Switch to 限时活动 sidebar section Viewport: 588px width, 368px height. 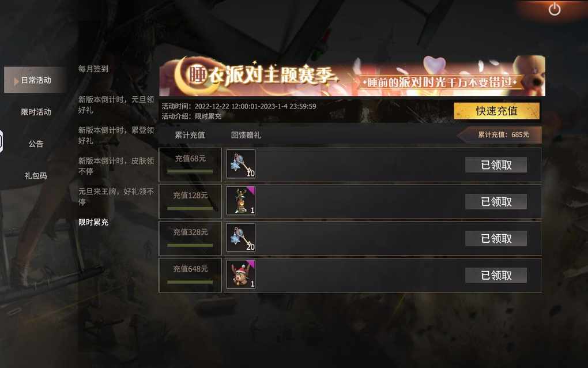coord(36,112)
